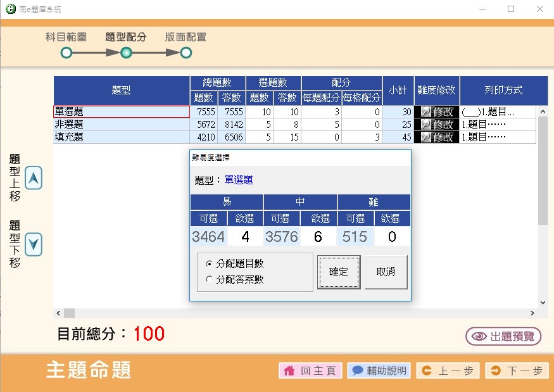Select the 非選題 row in the table

[x=121, y=124]
